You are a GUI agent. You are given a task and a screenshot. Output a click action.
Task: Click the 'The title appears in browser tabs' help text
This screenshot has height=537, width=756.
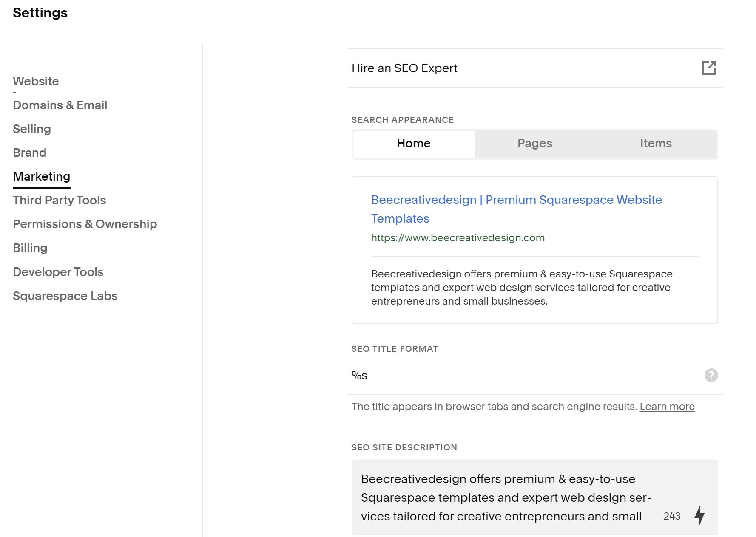pos(495,407)
